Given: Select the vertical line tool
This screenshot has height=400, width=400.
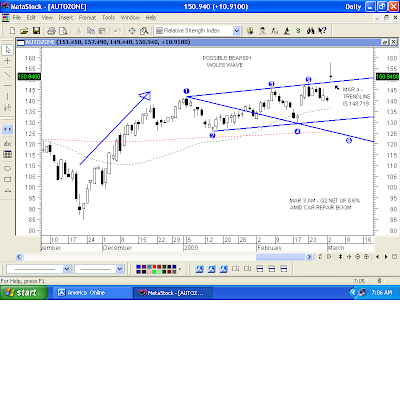Looking at the screenshot, I should pyautogui.click(x=8, y=97).
